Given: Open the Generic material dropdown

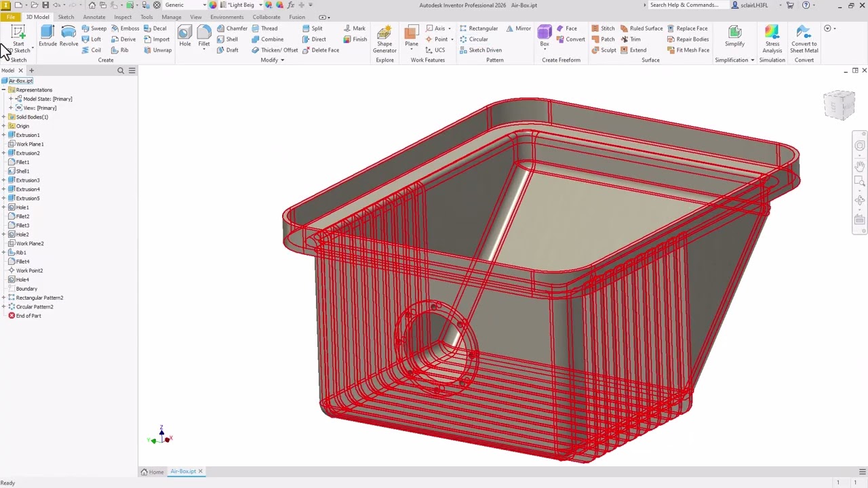Looking at the screenshot, I should point(184,5).
